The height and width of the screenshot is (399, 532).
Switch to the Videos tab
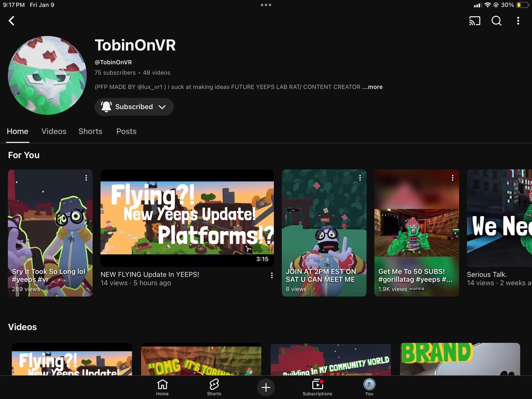(54, 131)
